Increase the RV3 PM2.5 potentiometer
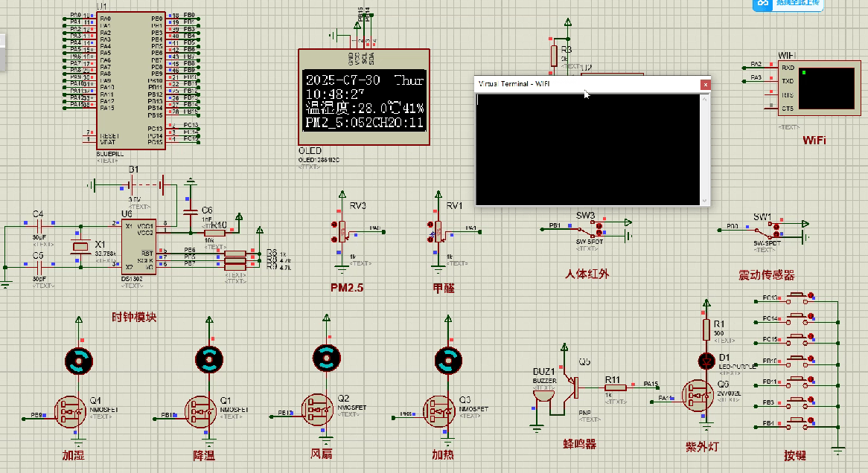 click(334, 223)
